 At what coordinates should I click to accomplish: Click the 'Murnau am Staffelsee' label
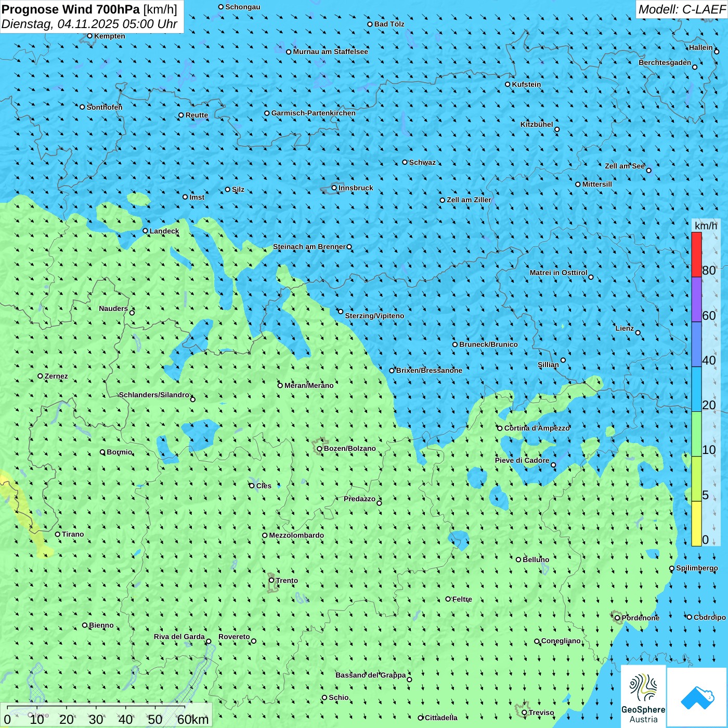330,51
